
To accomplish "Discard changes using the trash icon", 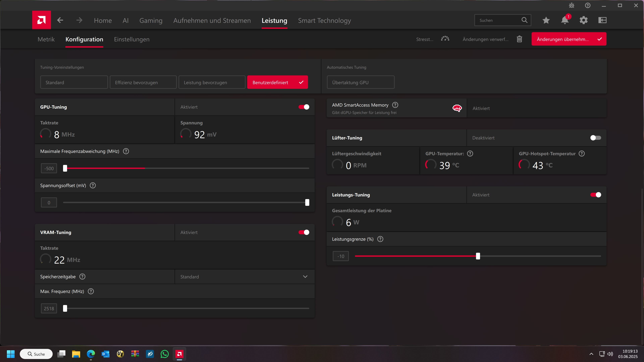I will pyautogui.click(x=520, y=39).
